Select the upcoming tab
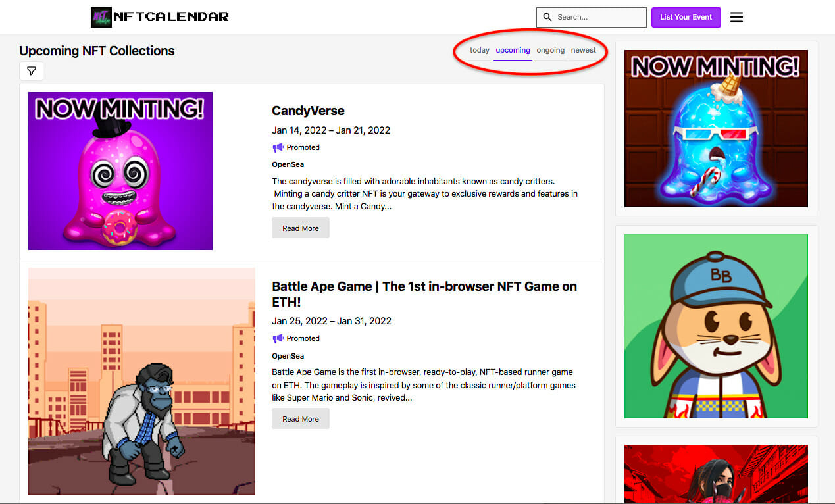 tap(513, 50)
